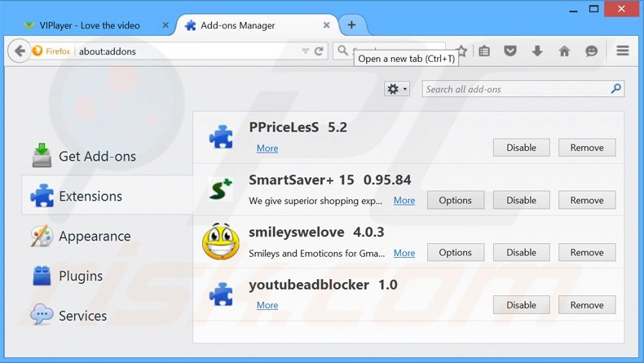
Task: Open the Firefox hamburger menu
Action: click(x=623, y=51)
